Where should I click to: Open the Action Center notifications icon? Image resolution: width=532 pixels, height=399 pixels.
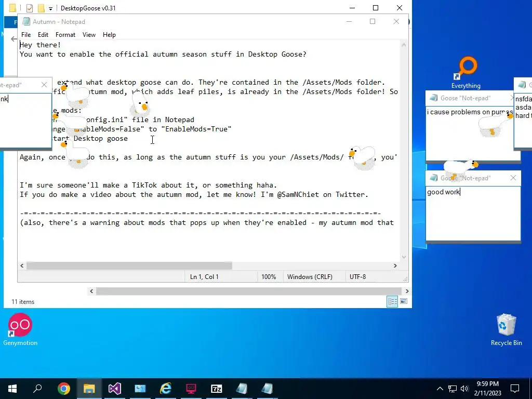pos(515,389)
